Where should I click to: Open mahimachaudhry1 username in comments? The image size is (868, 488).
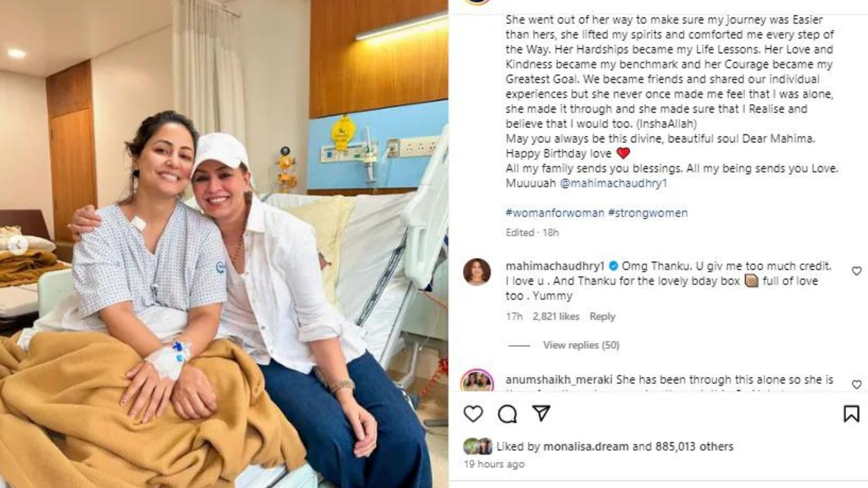tap(555, 266)
